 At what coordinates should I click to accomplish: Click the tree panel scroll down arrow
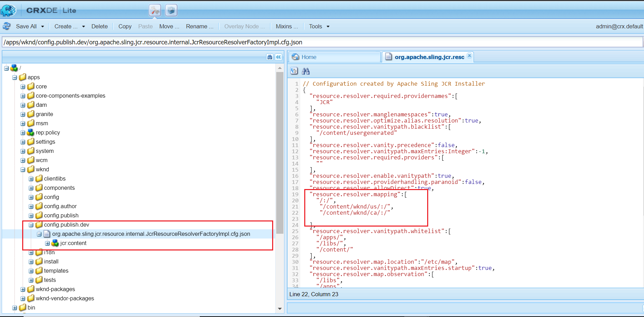(x=280, y=309)
